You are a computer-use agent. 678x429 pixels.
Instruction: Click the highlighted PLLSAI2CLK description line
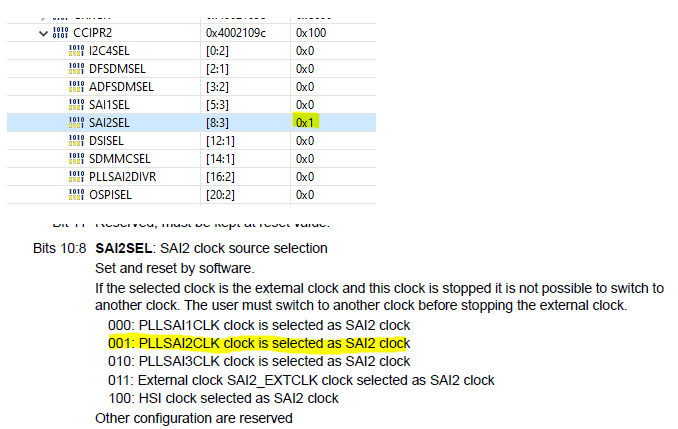pyautogui.click(x=259, y=343)
